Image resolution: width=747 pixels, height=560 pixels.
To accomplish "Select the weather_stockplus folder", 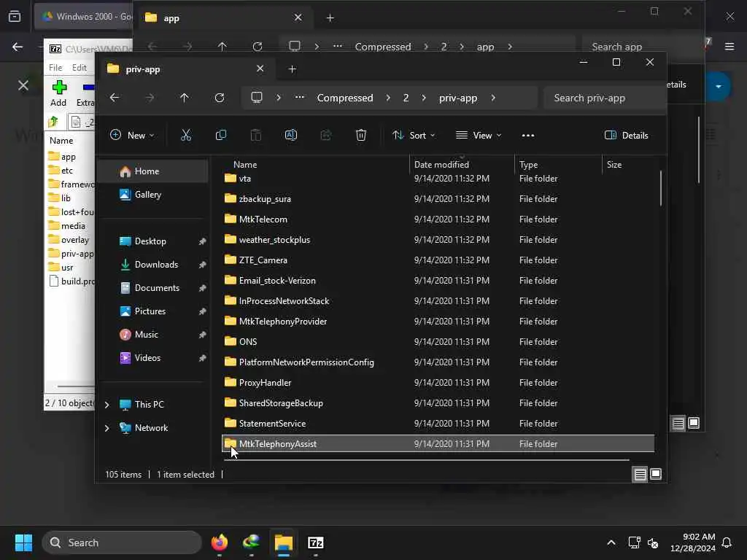I will point(438,239).
